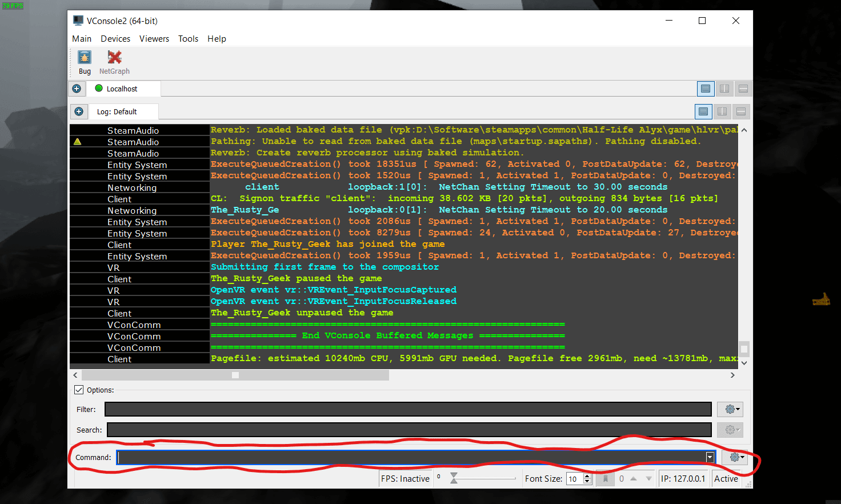Open the Devices menu

click(x=115, y=39)
